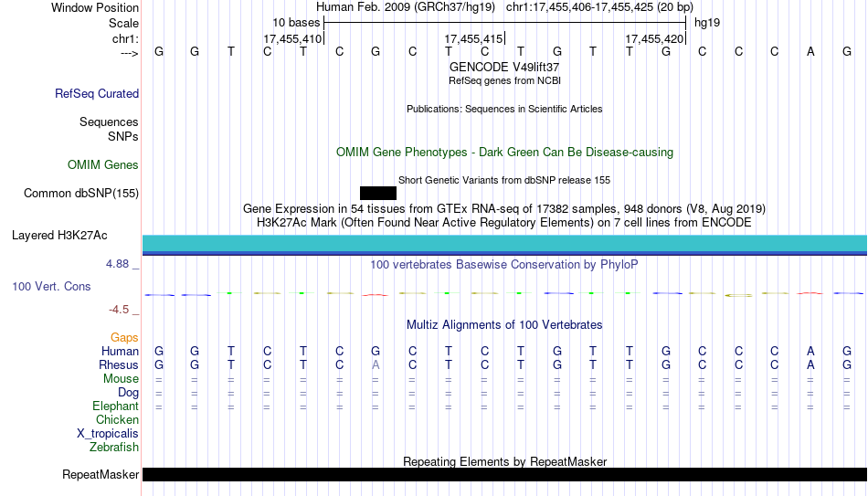Click the Chicken species label
This screenshot has height=496, width=868.
117,420
